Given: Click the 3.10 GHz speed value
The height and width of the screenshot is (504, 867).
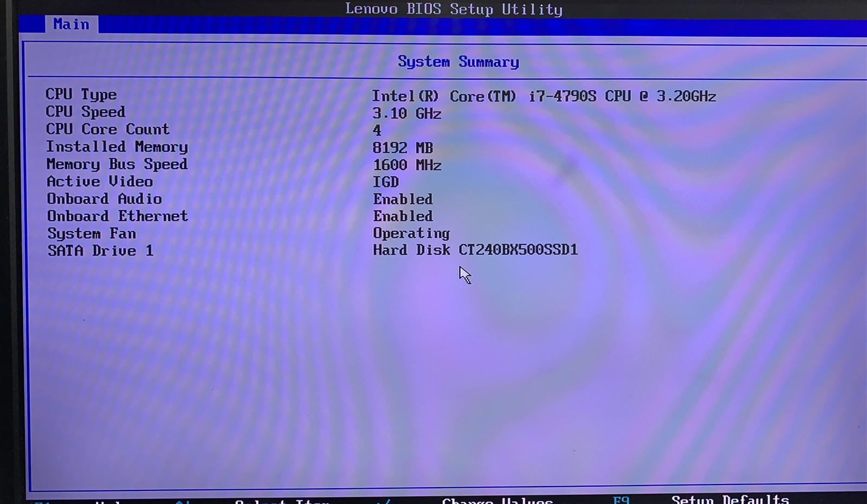Looking at the screenshot, I should coord(406,113).
